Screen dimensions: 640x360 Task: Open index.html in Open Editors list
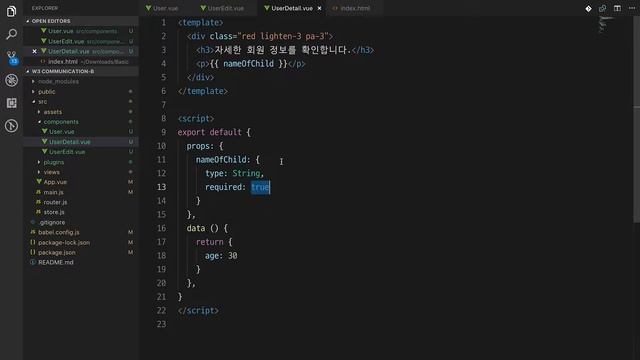point(81,62)
